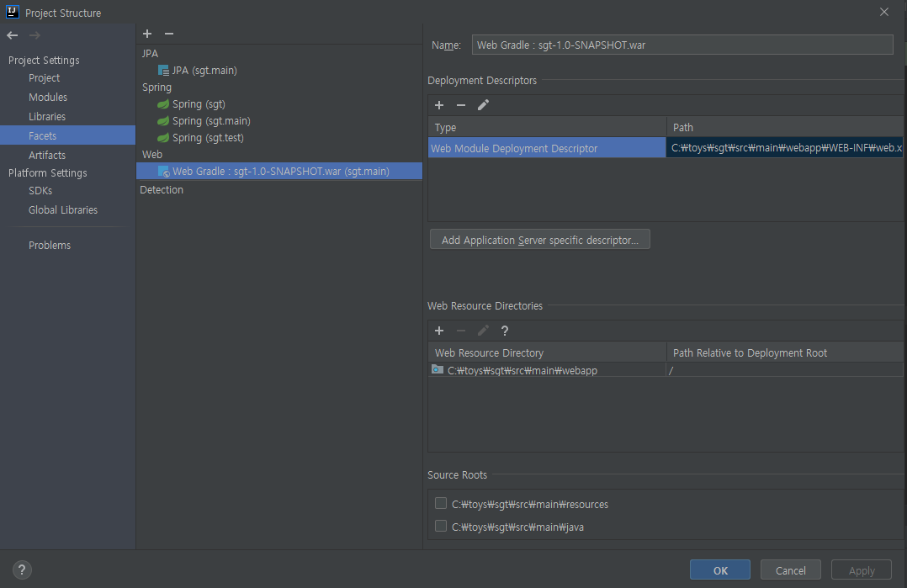Open Modules settings page
This screenshot has height=588, width=907.
(48, 97)
